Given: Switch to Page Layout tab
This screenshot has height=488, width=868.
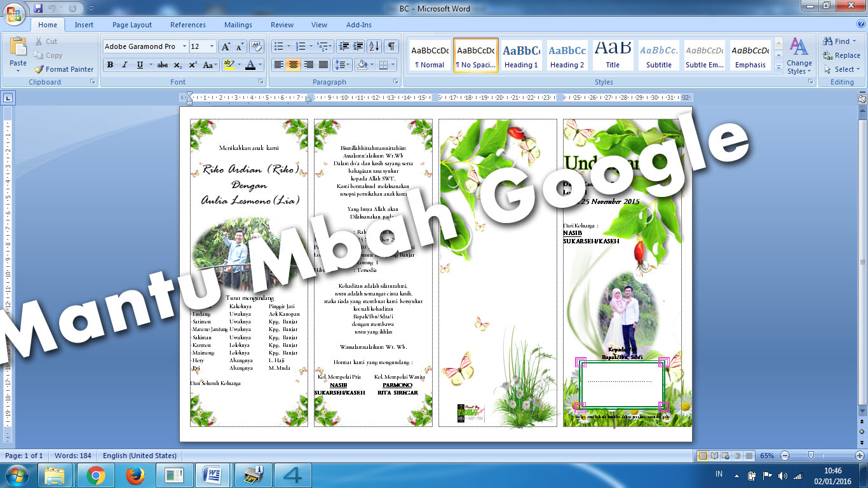Looking at the screenshot, I should (x=132, y=25).
